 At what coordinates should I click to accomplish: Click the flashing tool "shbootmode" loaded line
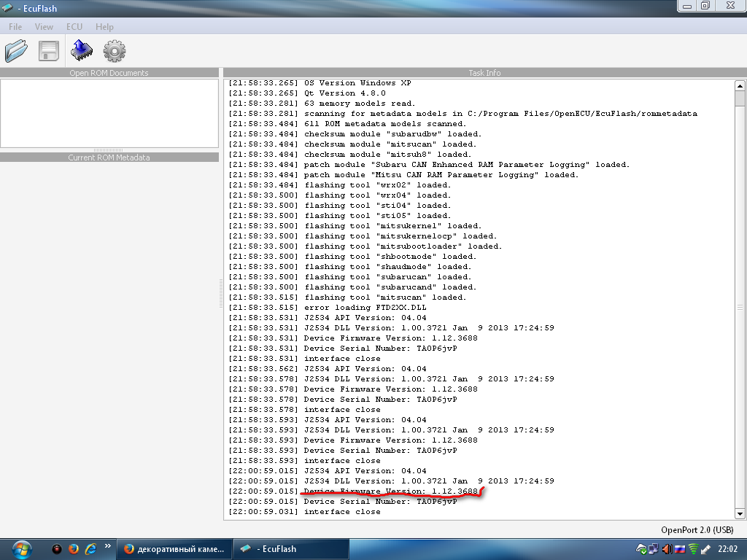[x=352, y=257]
